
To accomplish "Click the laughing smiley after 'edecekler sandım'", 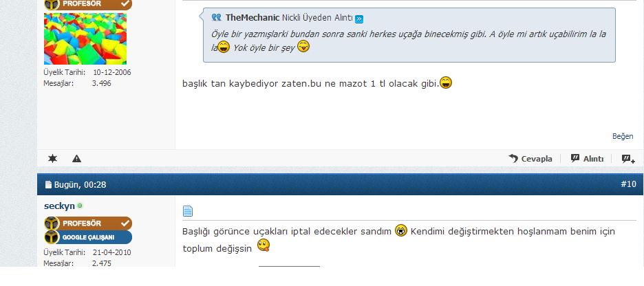I will pyautogui.click(x=401, y=230).
